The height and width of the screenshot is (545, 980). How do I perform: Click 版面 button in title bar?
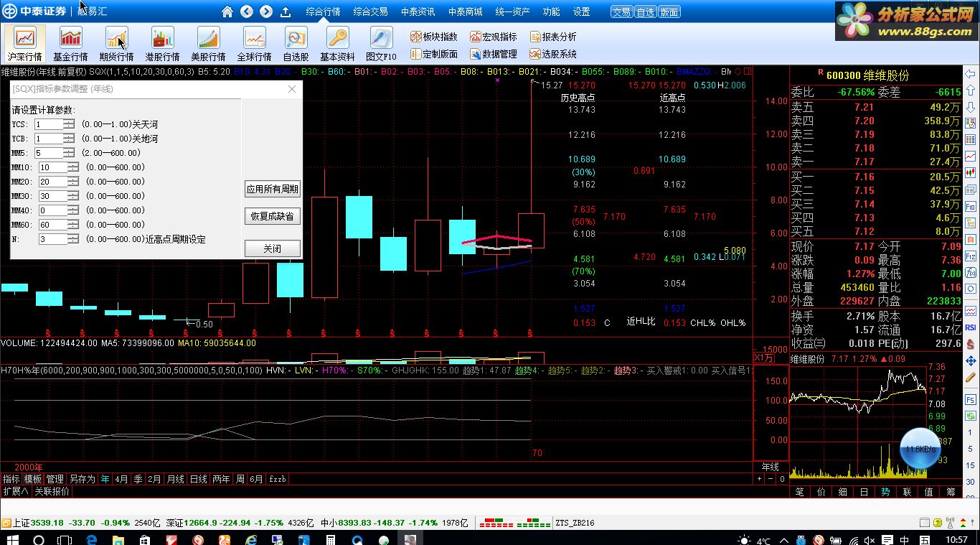(669, 12)
